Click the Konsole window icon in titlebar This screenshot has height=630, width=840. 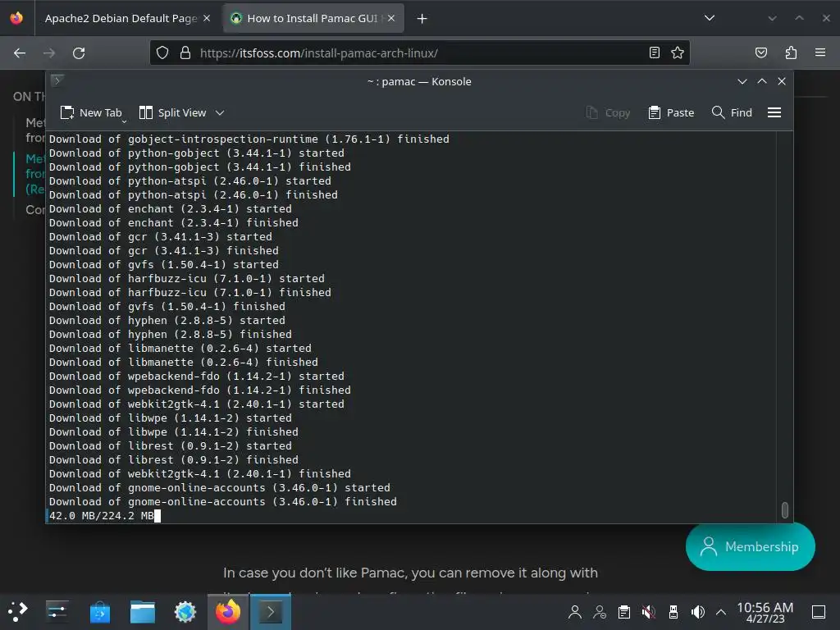pyautogui.click(x=57, y=81)
